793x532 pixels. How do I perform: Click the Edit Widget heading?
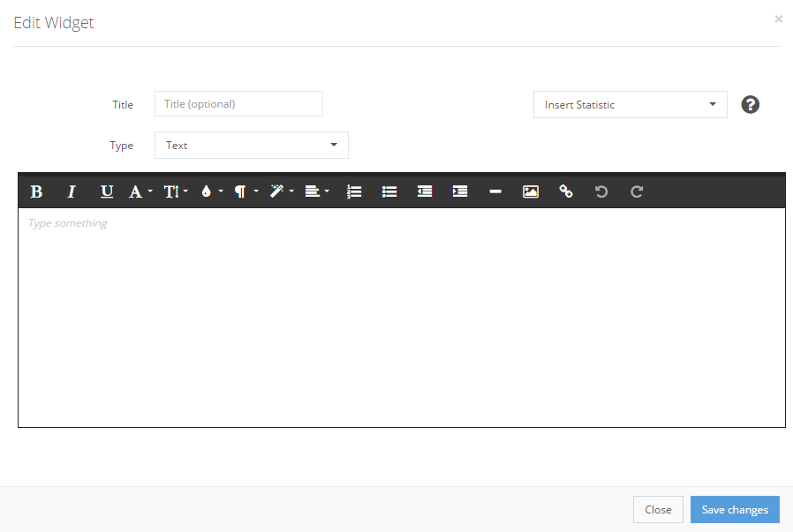point(54,23)
